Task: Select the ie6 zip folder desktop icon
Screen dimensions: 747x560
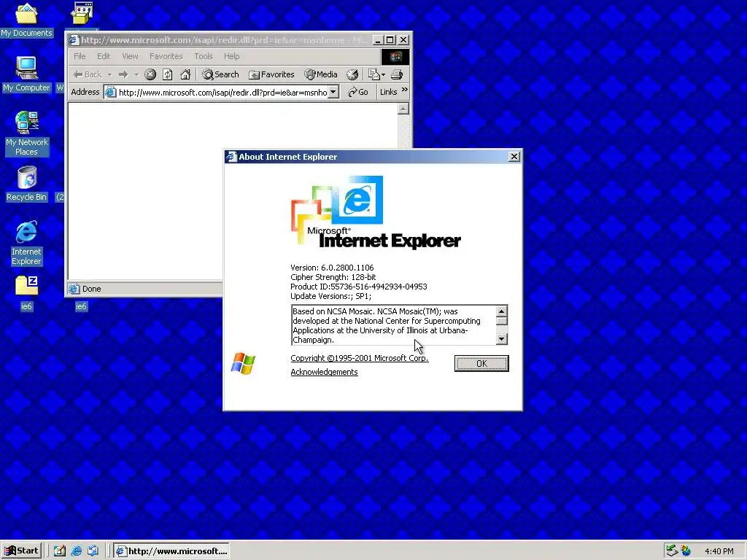Action: (x=26, y=292)
